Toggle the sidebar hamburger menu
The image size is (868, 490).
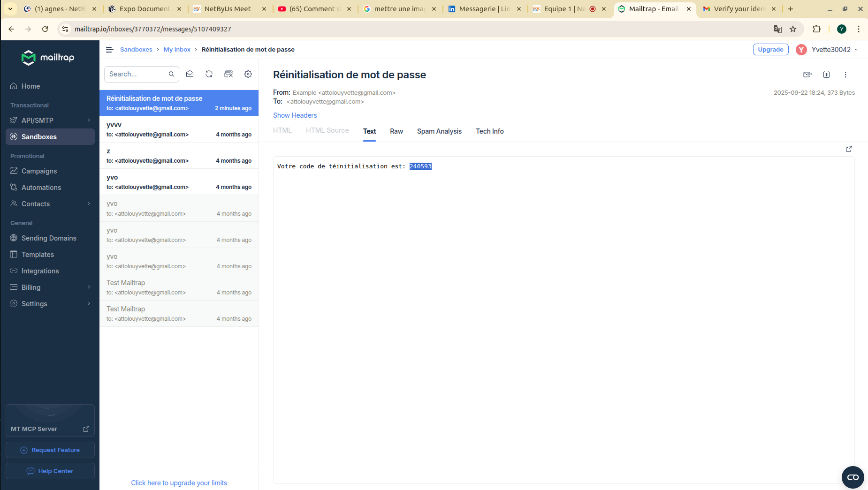tap(110, 50)
